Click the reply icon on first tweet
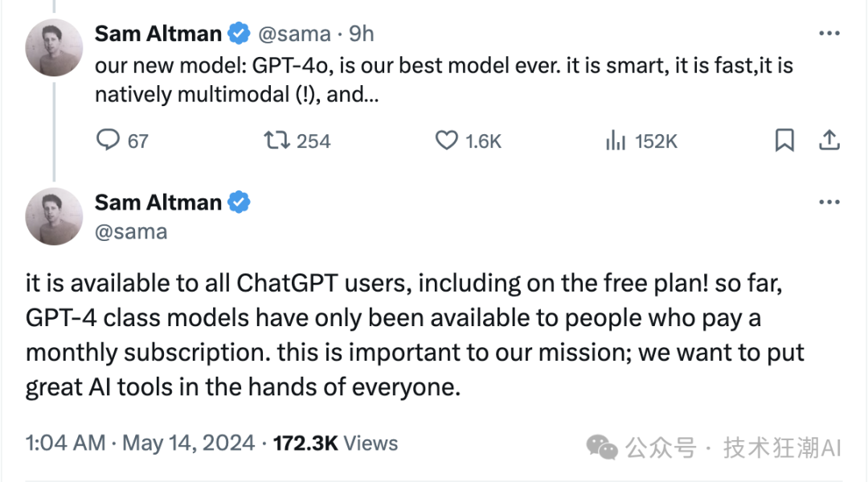This screenshot has height=482, width=868. (x=108, y=141)
